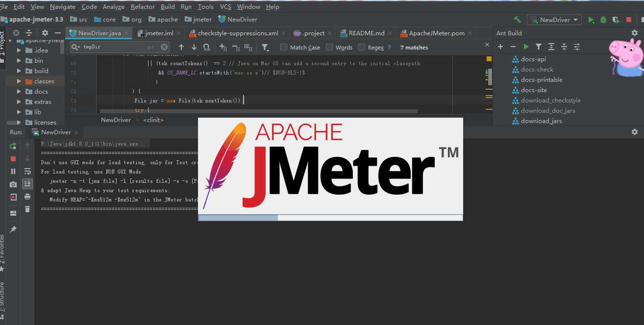This screenshot has height=325, width=644.
Task: Enable the Match Case checkbox
Action: tap(284, 47)
